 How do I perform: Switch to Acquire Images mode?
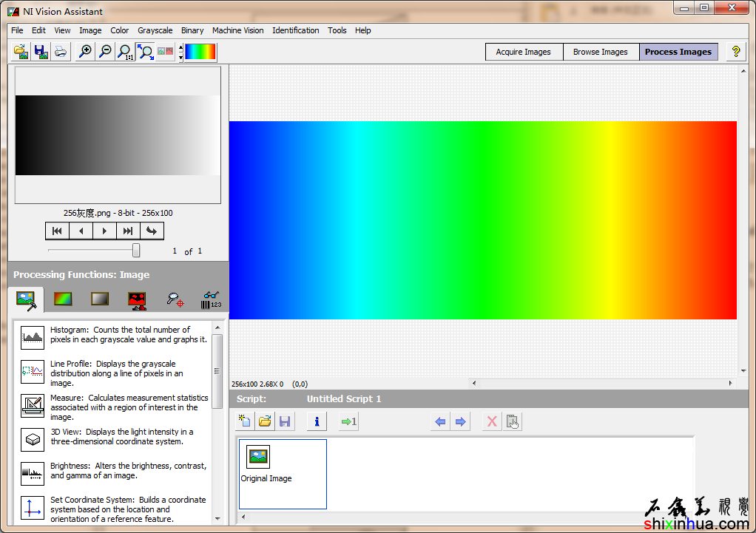point(523,52)
